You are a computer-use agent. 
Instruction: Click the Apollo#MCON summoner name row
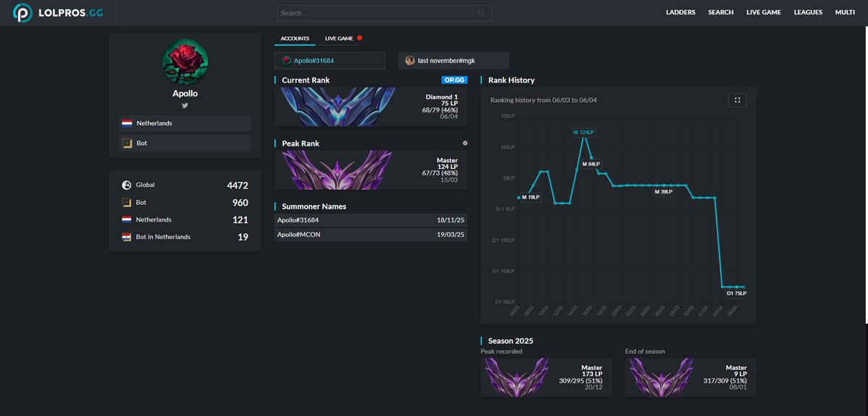point(371,234)
